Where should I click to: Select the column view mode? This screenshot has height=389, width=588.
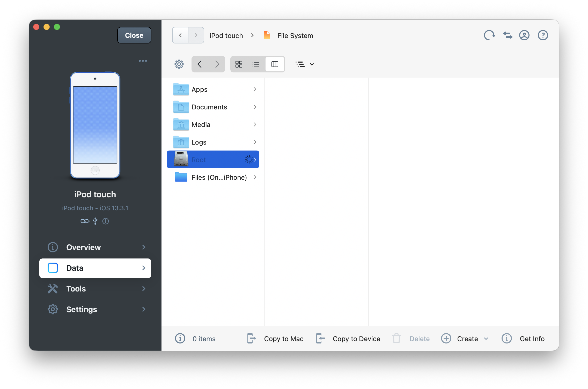[x=275, y=64]
